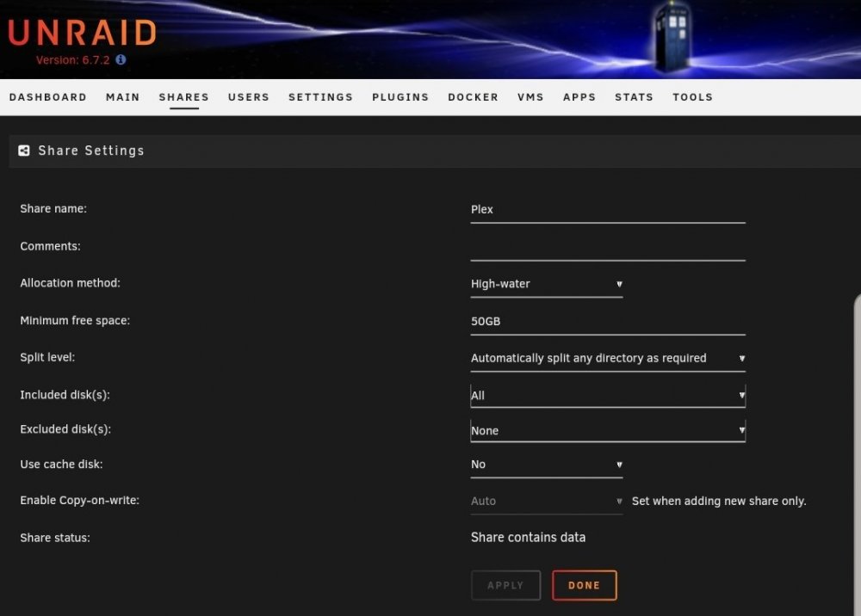Go to the Tools tab
Viewport: 861px width, 616px height.
click(x=692, y=97)
